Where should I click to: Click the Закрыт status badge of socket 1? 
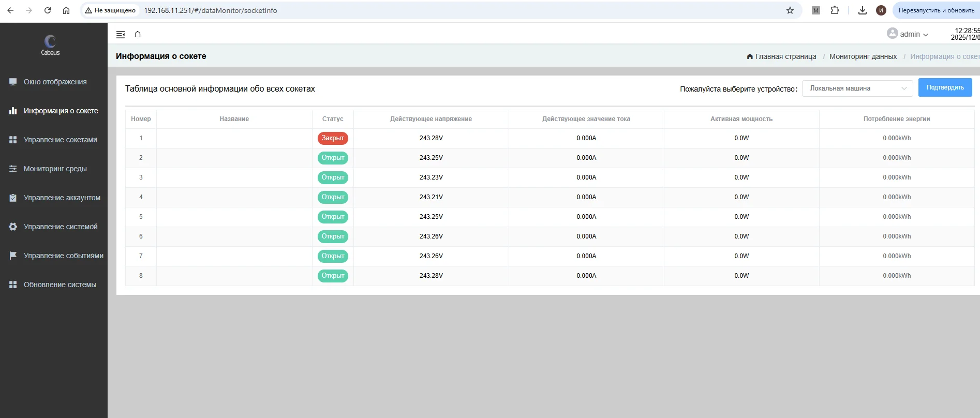pos(333,138)
